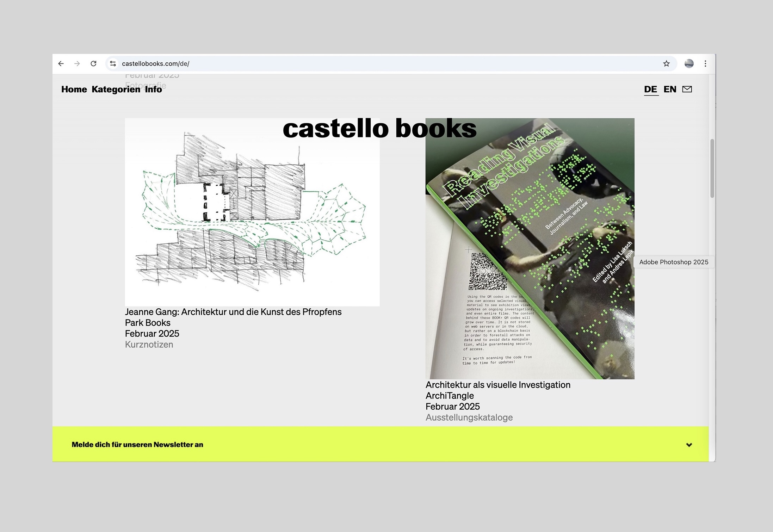Go back with the browser back arrow

click(61, 63)
